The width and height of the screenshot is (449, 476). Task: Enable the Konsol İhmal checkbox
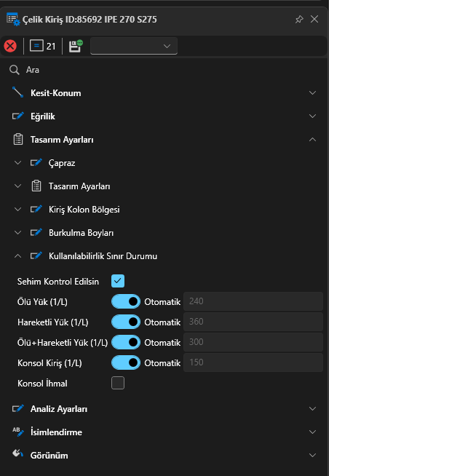118,383
